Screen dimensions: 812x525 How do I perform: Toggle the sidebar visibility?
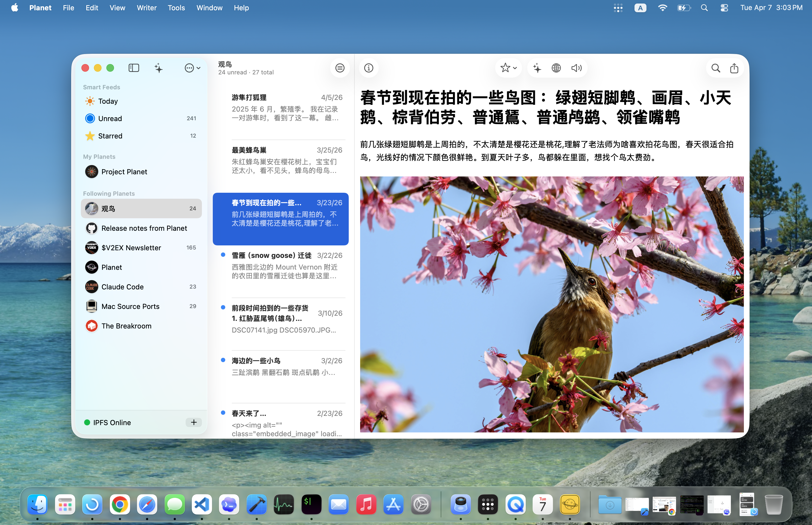(x=134, y=68)
